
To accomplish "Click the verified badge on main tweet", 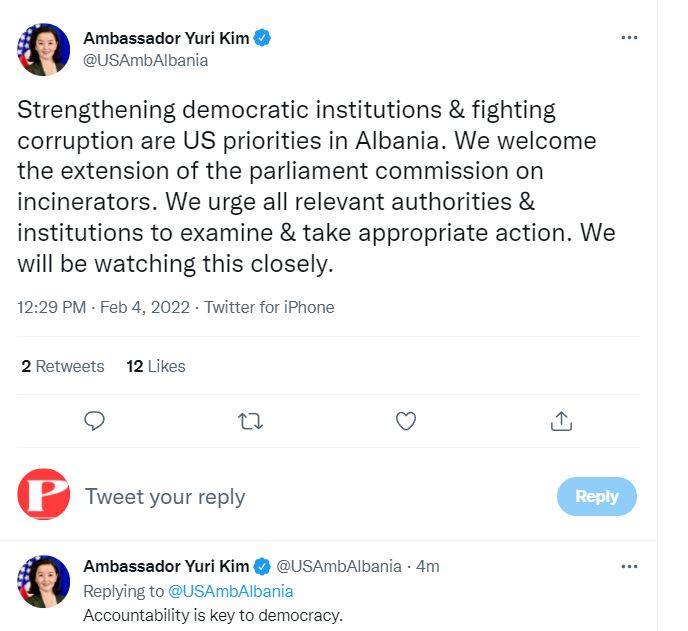I will point(262,38).
